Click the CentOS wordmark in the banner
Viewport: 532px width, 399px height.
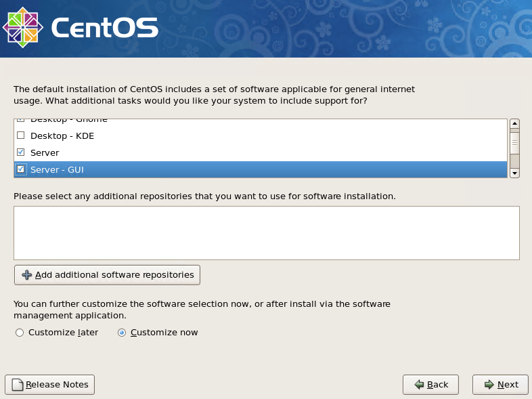[x=104, y=28]
